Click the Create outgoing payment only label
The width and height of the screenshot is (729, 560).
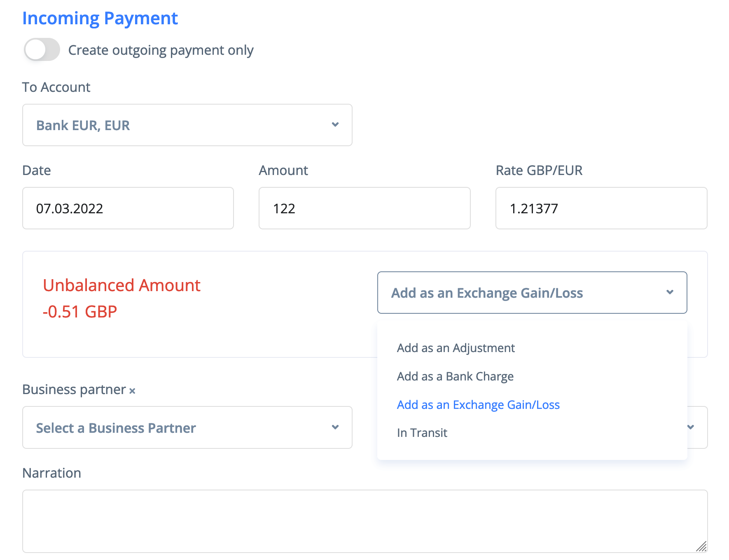pos(161,50)
